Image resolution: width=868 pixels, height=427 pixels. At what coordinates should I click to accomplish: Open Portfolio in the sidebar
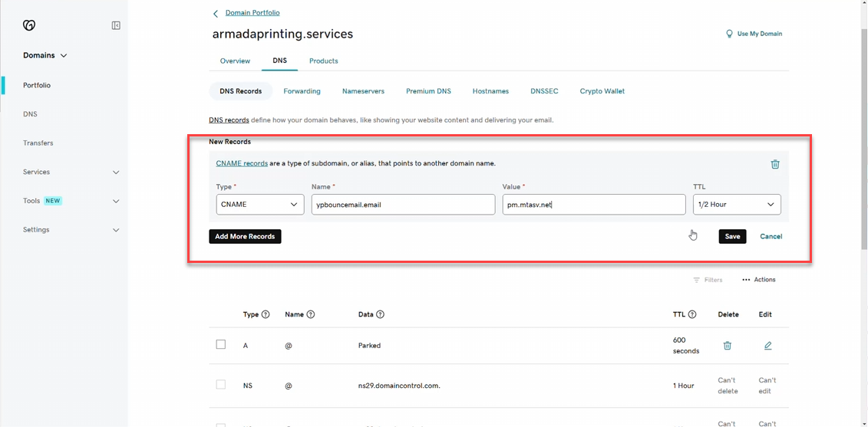[37, 85]
